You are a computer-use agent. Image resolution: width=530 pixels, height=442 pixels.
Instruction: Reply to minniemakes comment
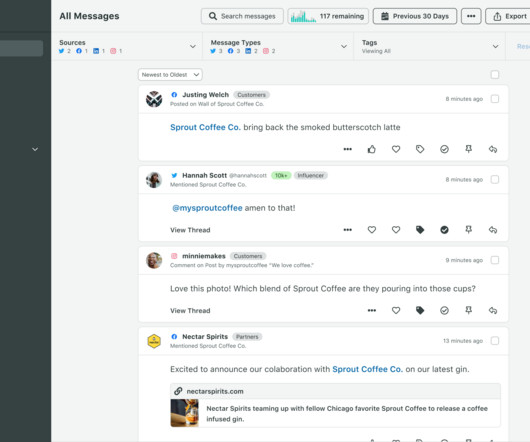coord(493,310)
